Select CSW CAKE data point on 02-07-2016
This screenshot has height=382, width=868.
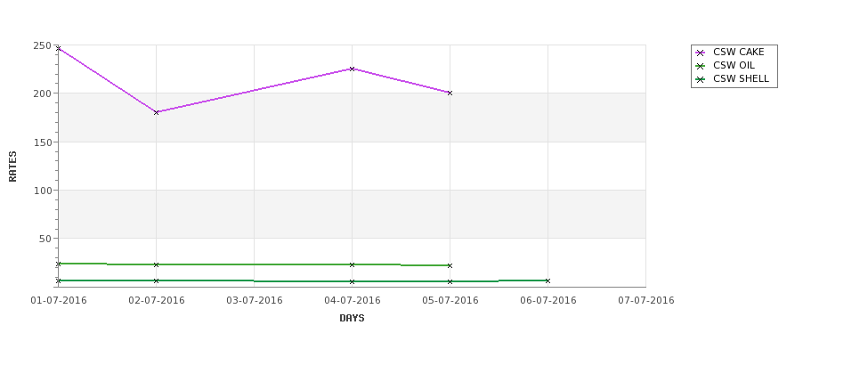pyautogui.click(x=156, y=112)
